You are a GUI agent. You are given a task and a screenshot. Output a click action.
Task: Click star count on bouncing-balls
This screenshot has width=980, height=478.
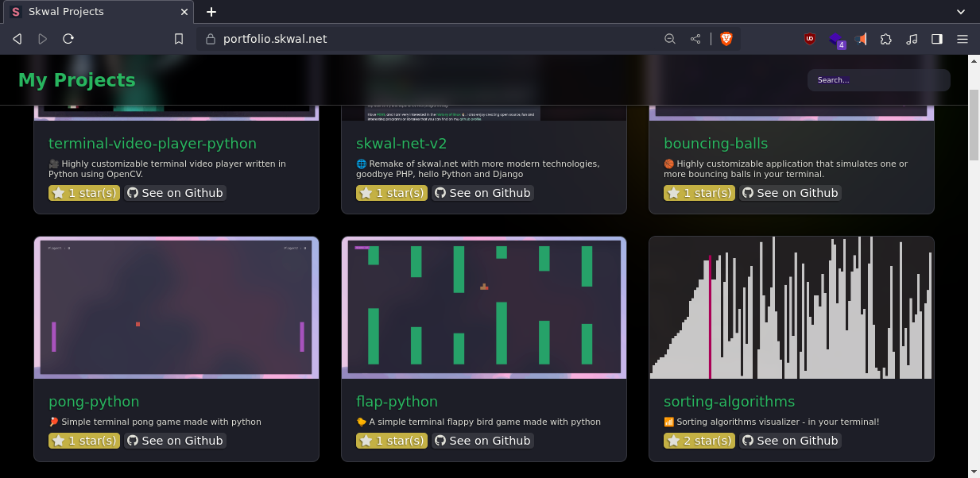point(699,193)
